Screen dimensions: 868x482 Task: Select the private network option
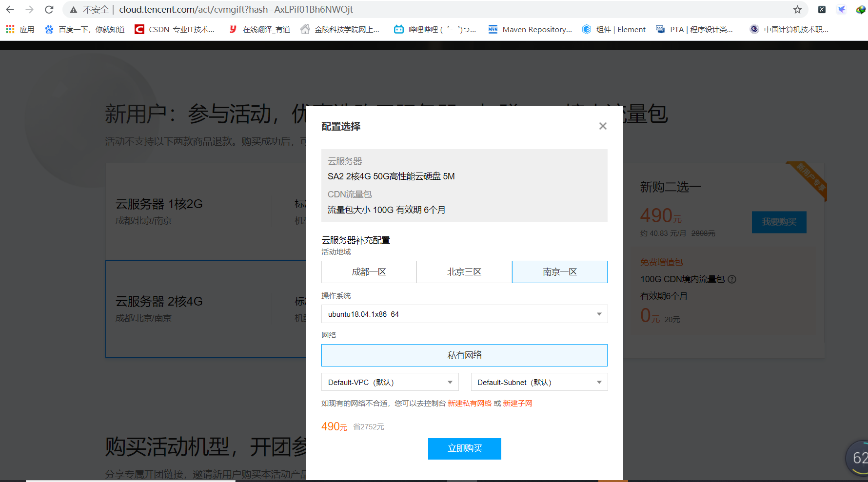(464, 355)
